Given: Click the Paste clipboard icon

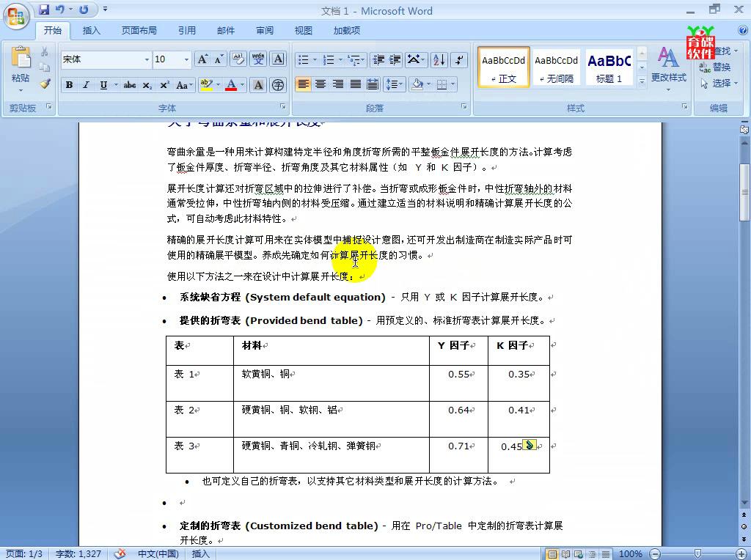Looking at the screenshot, I should point(21,57).
